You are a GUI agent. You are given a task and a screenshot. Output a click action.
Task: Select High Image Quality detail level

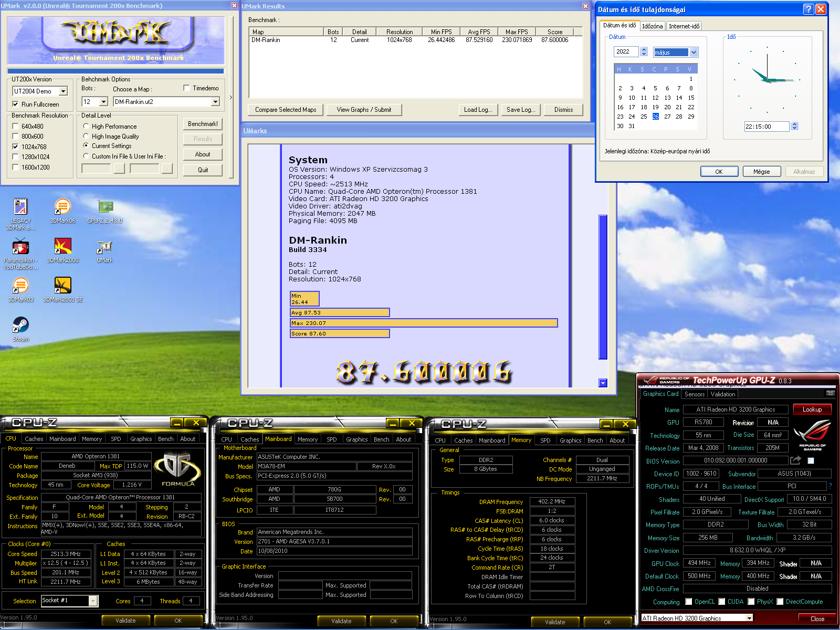[86, 136]
